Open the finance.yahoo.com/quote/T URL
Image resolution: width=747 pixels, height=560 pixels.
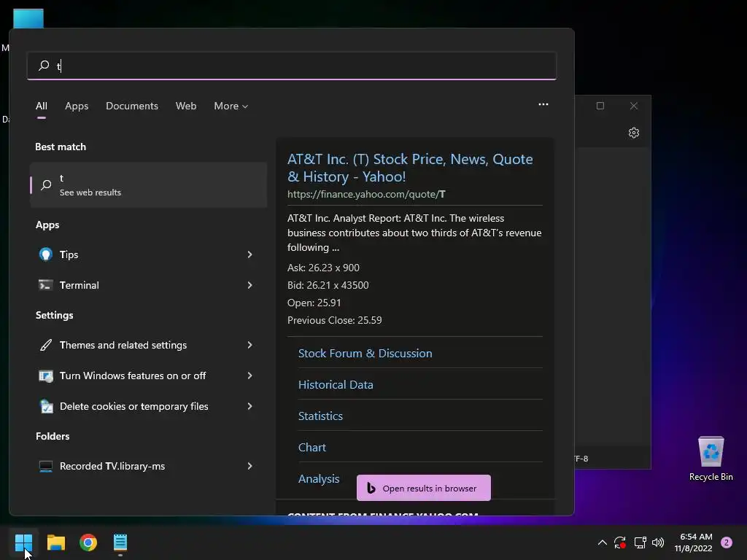pos(366,194)
